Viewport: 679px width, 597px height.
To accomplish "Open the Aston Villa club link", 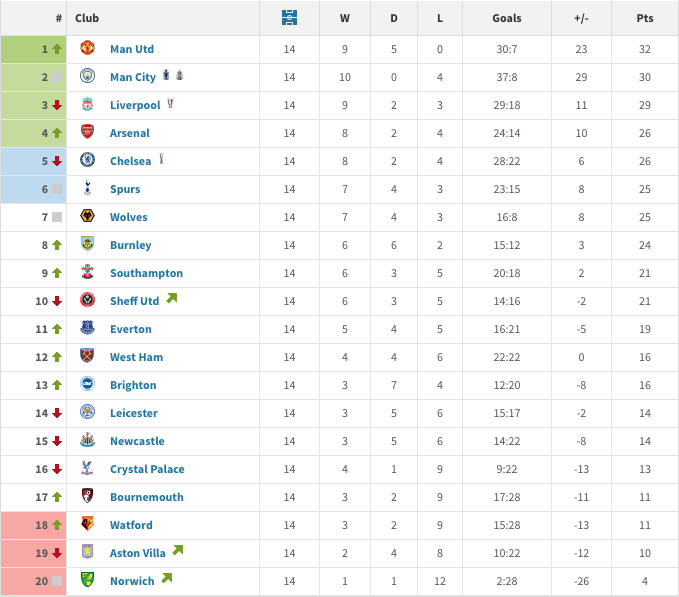I will click(138, 553).
